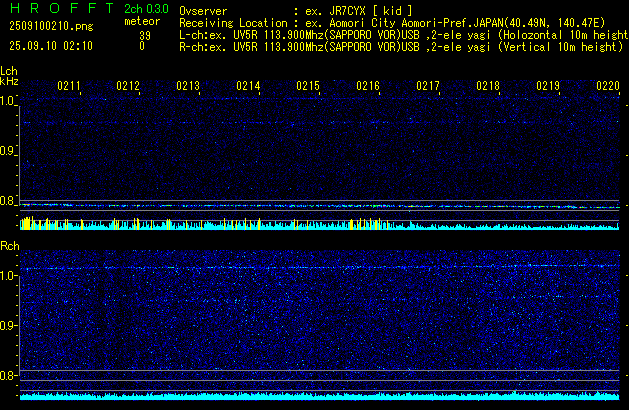
Task: Click the 0220 time marker
Action: (608, 86)
